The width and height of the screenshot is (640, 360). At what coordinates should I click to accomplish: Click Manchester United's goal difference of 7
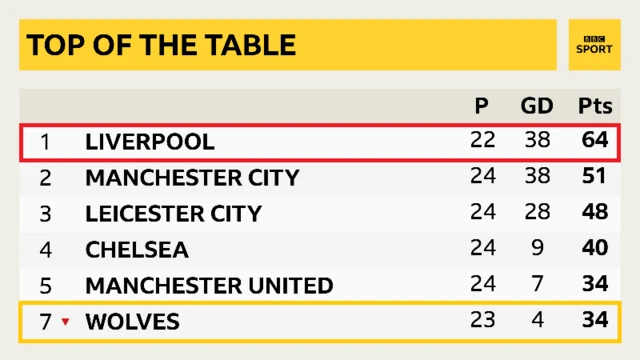(538, 283)
